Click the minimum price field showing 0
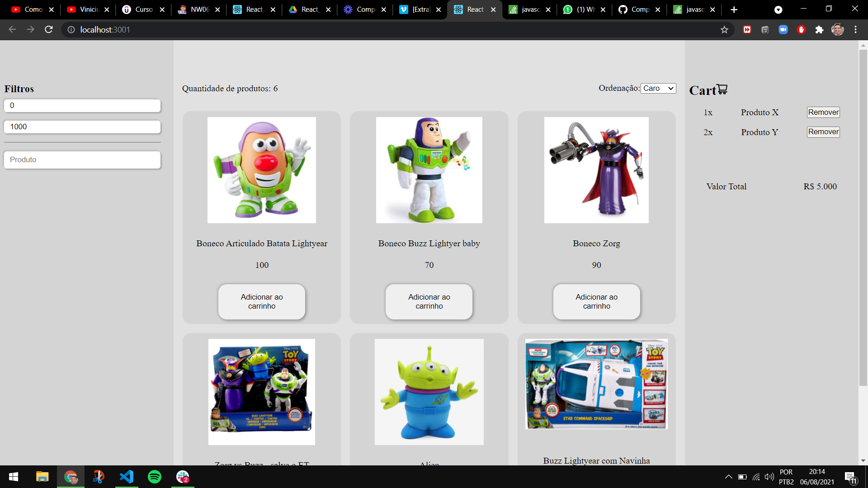Image resolution: width=868 pixels, height=488 pixels. coord(82,106)
